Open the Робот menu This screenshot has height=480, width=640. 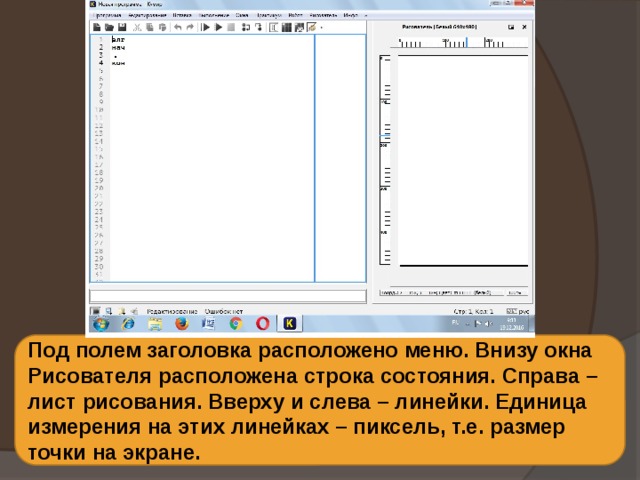pos(296,15)
